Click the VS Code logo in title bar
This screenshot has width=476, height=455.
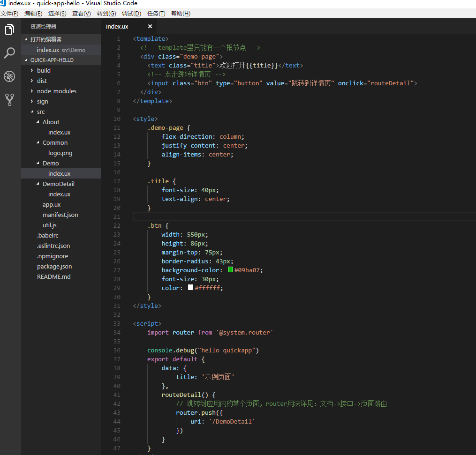coord(3,3)
